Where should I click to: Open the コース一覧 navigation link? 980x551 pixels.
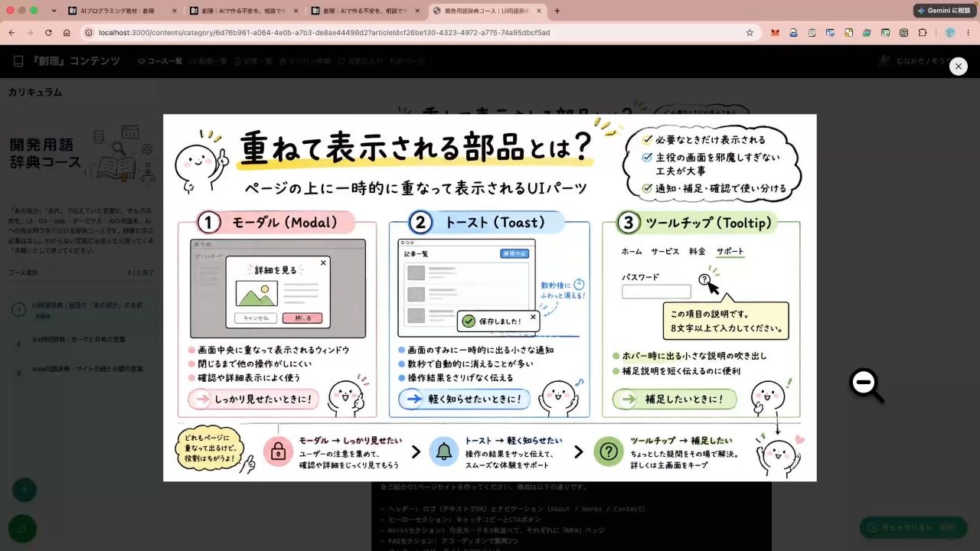coord(159,61)
